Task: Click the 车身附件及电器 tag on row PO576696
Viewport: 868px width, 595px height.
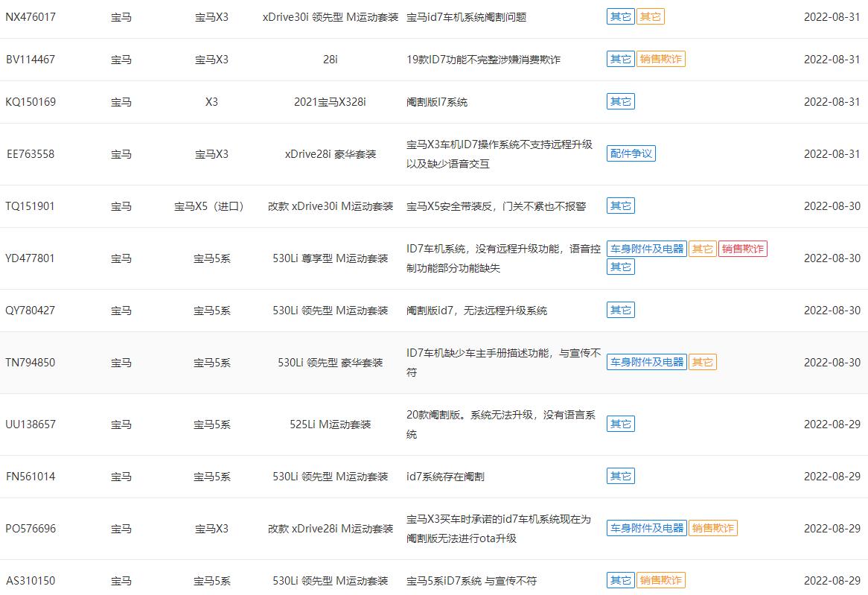Action: point(646,528)
